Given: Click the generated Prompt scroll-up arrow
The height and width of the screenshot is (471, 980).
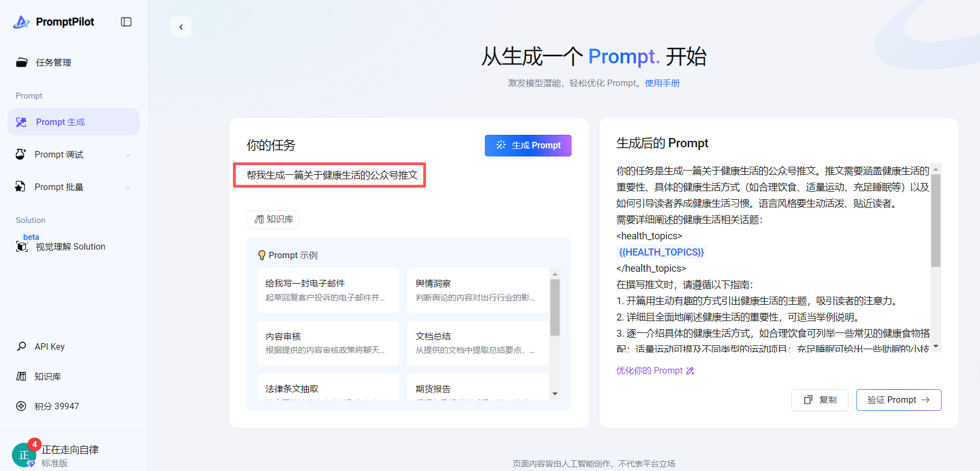Looking at the screenshot, I should (x=936, y=169).
